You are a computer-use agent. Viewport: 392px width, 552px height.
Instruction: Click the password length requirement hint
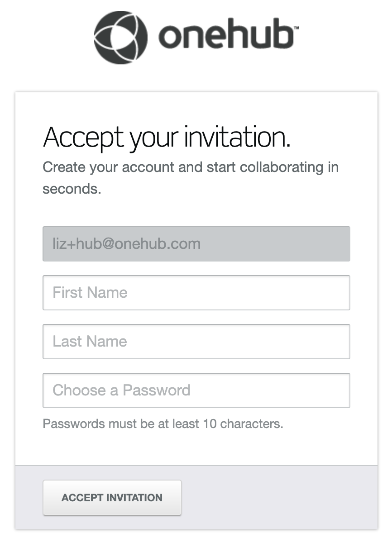click(163, 424)
